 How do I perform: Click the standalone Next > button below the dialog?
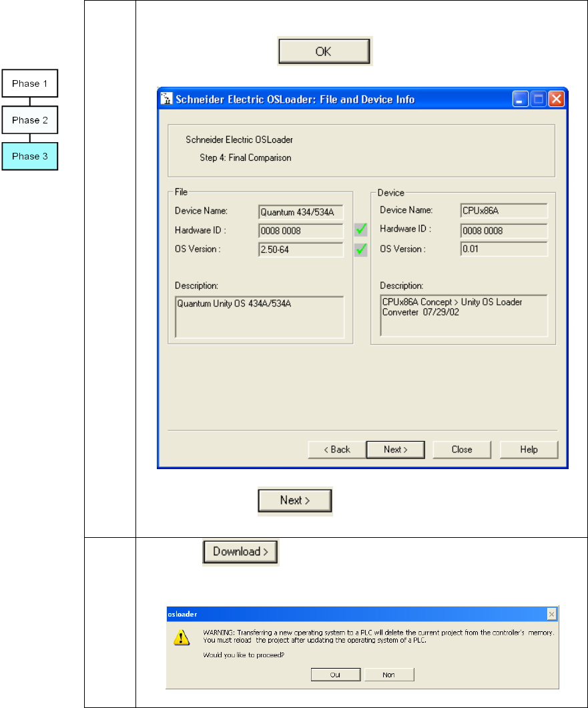pyautogui.click(x=295, y=500)
